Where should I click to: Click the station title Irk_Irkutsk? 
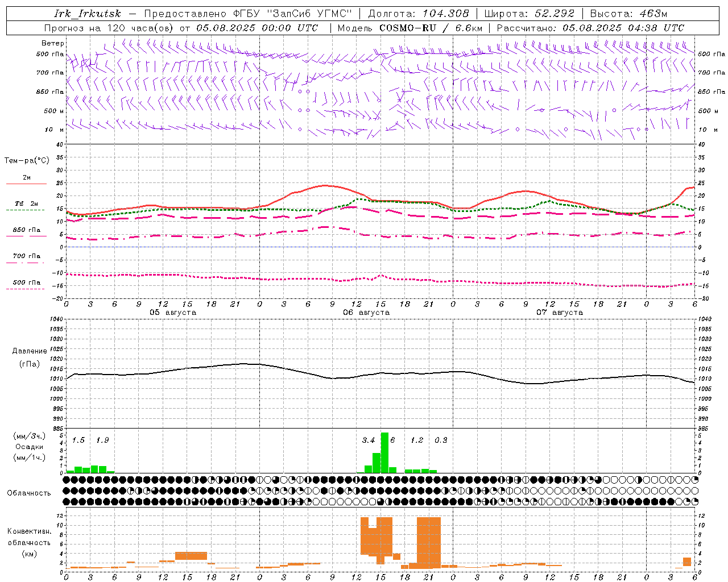[x=88, y=14]
